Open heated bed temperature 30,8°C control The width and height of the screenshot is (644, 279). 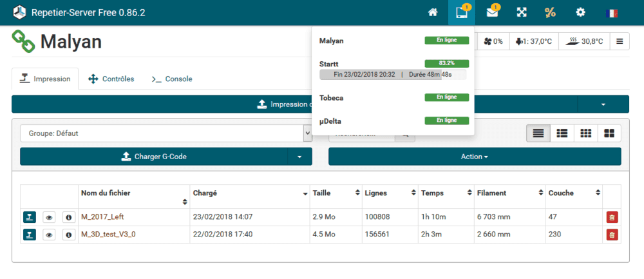coord(584,41)
